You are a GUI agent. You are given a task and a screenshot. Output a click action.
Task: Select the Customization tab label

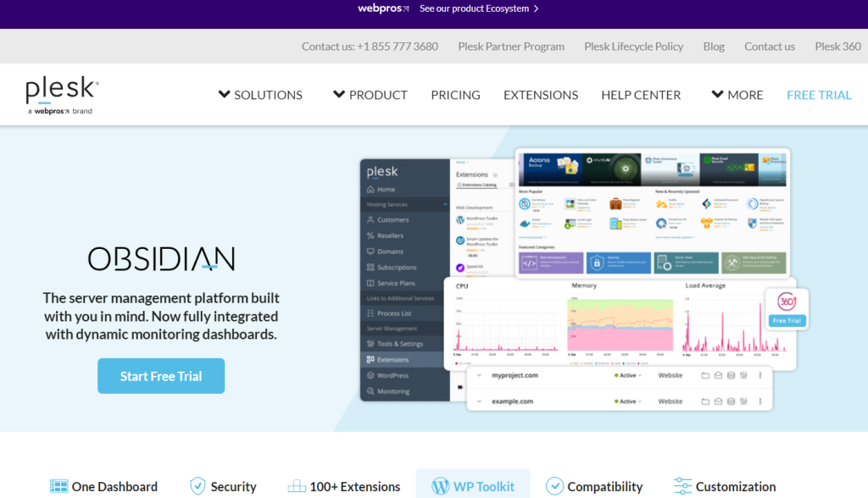click(x=736, y=487)
